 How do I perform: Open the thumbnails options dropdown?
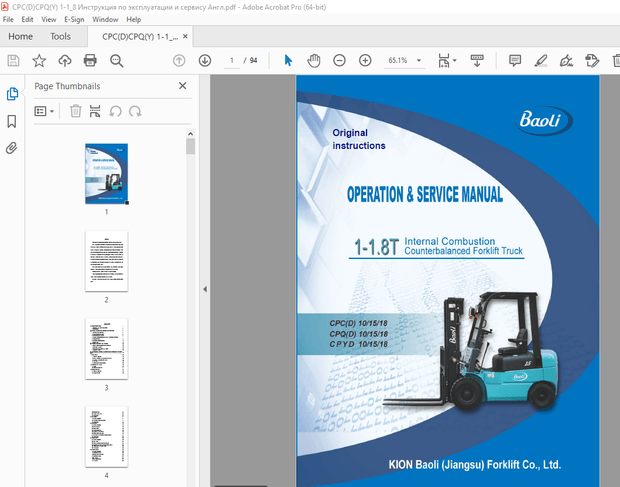[44, 111]
